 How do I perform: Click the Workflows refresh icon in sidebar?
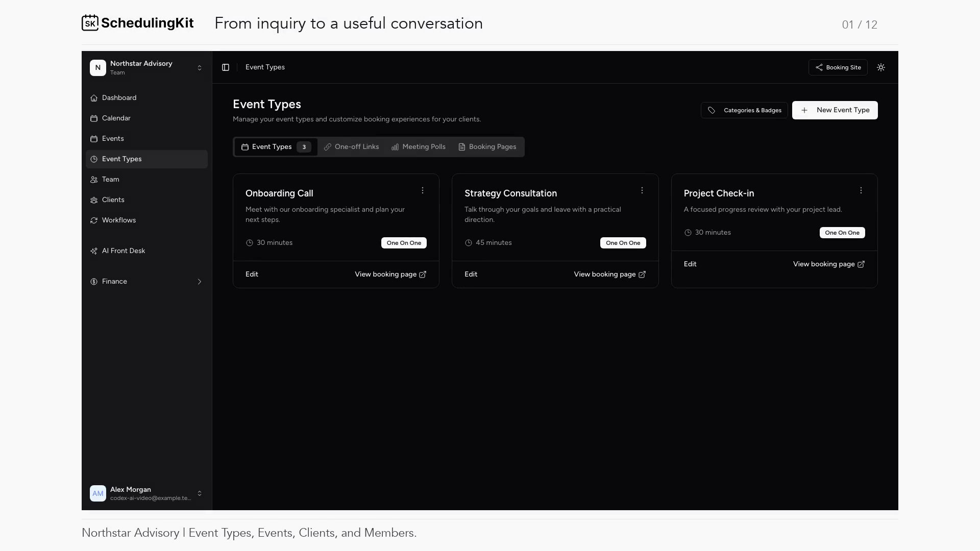coord(94,220)
